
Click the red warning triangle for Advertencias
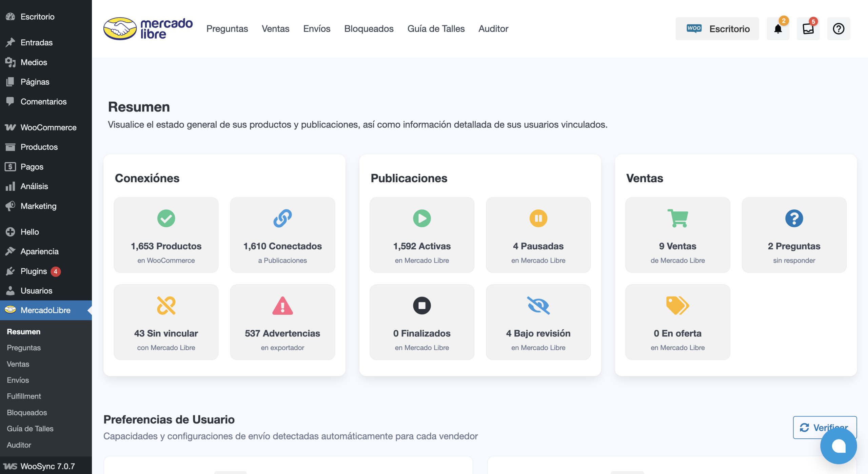282,306
